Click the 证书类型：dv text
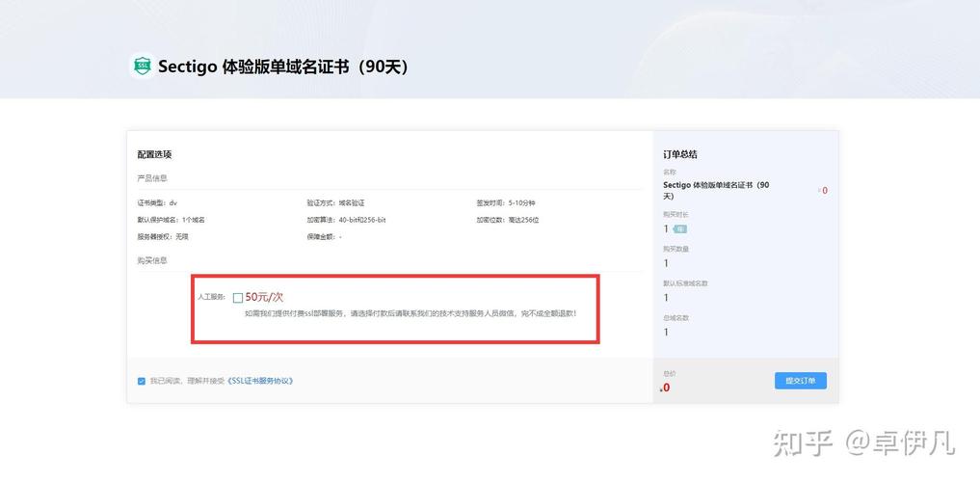Viewport: 980px width, 482px height. pyautogui.click(x=157, y=203)
